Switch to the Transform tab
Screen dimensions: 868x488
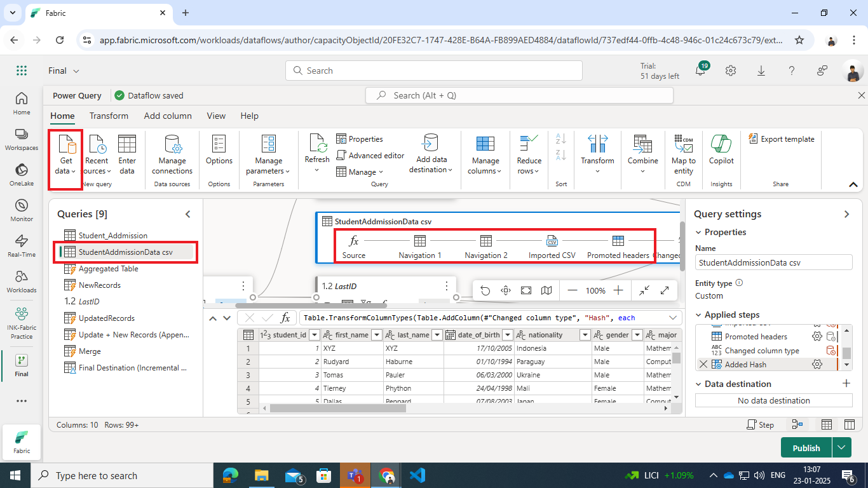coord(109,116)
